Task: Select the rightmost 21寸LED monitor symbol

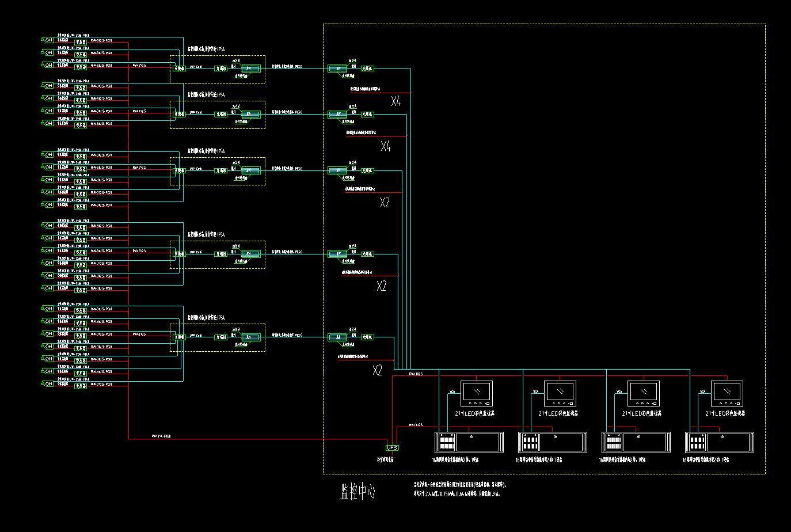Action: (727, 393)
